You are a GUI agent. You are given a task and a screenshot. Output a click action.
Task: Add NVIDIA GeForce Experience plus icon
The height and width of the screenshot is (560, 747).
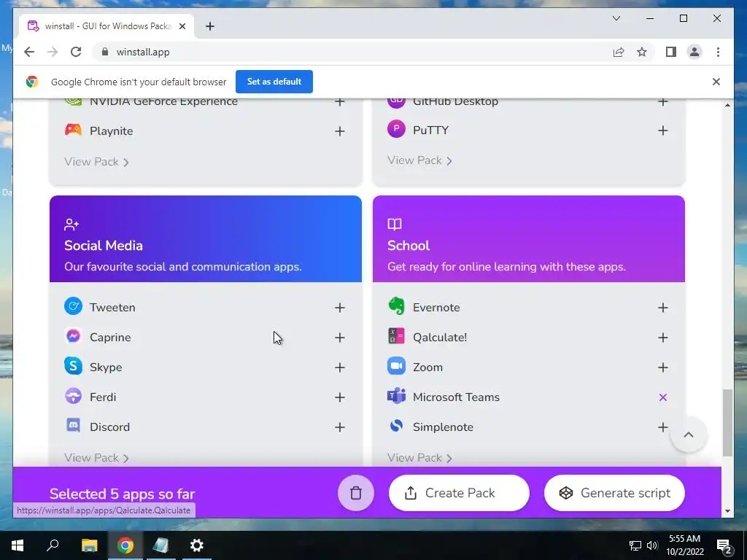click(x=340, y=101)
